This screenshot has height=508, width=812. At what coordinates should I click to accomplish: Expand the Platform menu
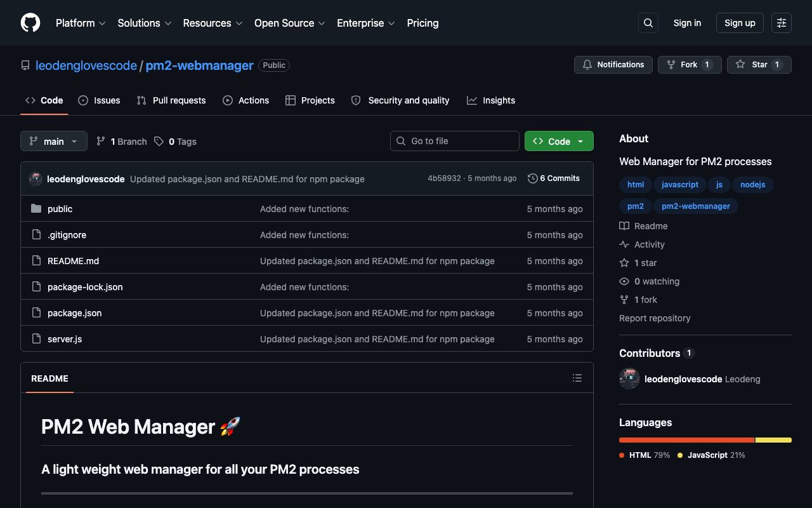tap(81, 23)
